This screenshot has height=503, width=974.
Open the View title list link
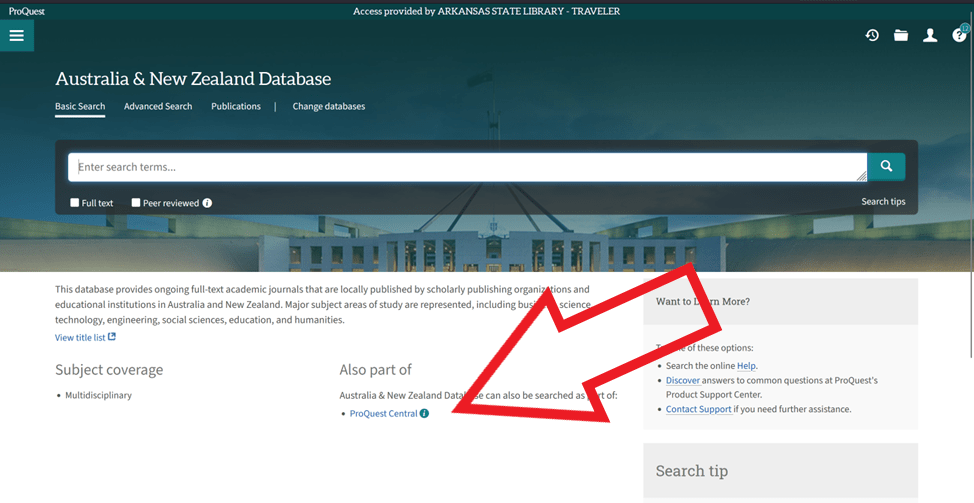(80, 338)
